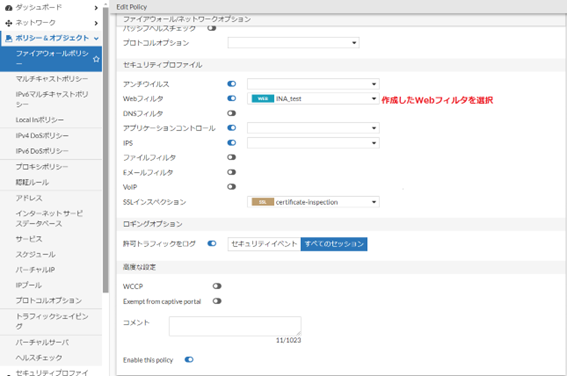Expand the ダッシュボード menu chevron
This screenshot has height=376, width=567.
pos(96,8)
